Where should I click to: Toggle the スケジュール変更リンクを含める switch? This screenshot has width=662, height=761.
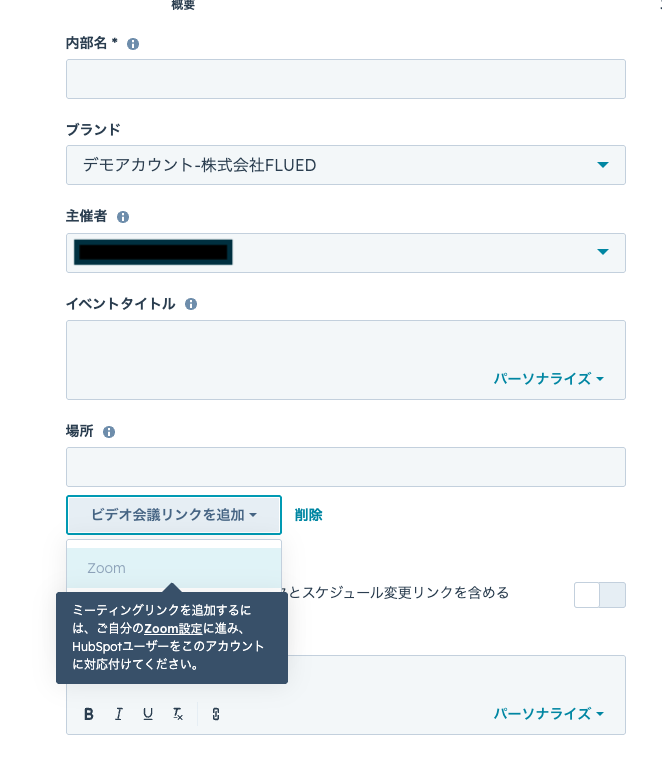pyautogui.click(x=599, y=595)
